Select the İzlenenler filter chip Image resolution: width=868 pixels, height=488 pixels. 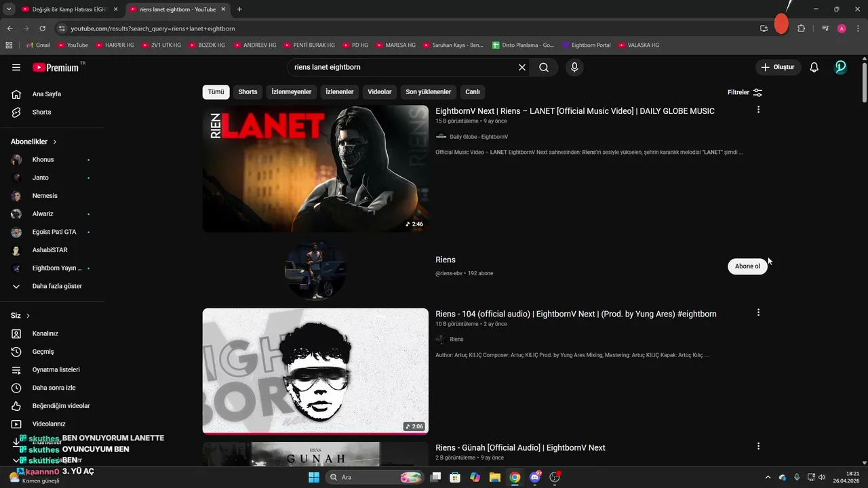coord(340,92)
